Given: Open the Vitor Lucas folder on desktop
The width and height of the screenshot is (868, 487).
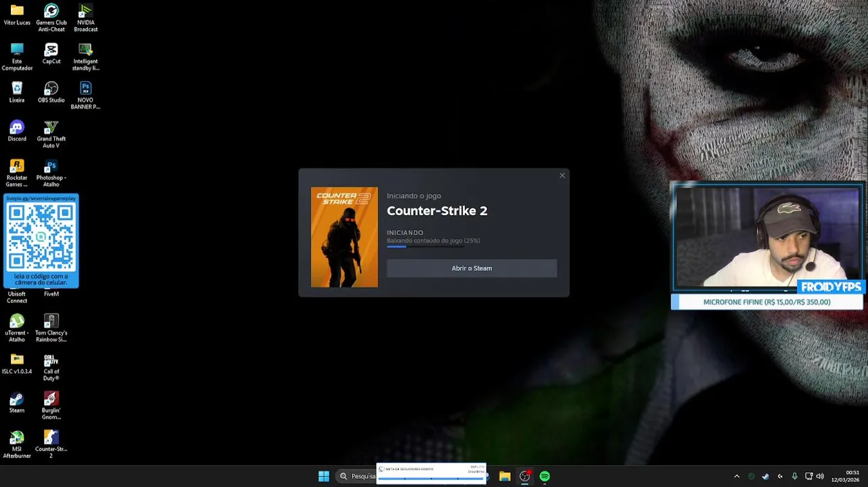Looking at the screenshot, I should pos(17,15).
